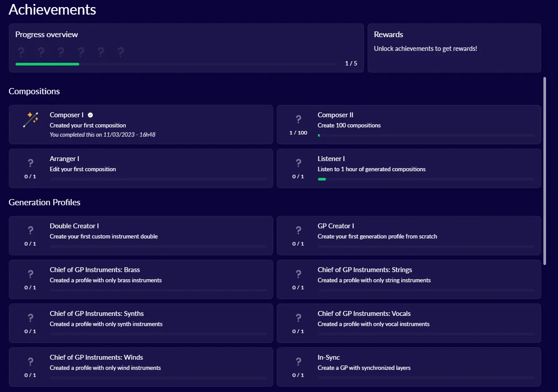Click the Vocals achievement question mark icon
The height and width of the screenshot is (392, 558).
click(298, 318)
